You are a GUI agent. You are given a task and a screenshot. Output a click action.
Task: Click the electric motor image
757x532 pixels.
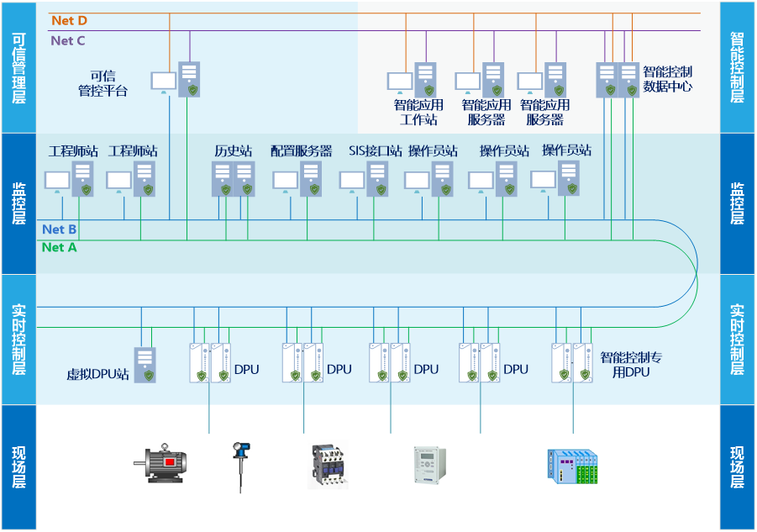pyautogui.click(x=161, y=462)
